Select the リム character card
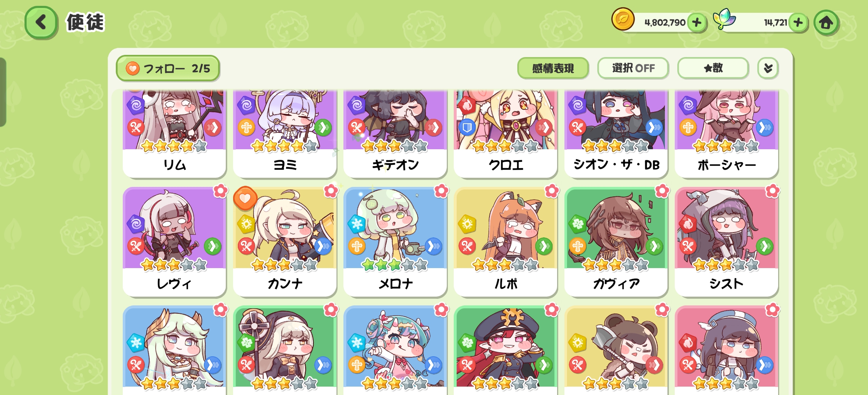 174,134
